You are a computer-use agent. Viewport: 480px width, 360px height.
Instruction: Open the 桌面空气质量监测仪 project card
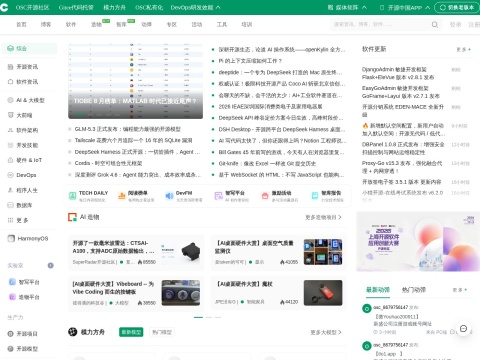point(278,252)
